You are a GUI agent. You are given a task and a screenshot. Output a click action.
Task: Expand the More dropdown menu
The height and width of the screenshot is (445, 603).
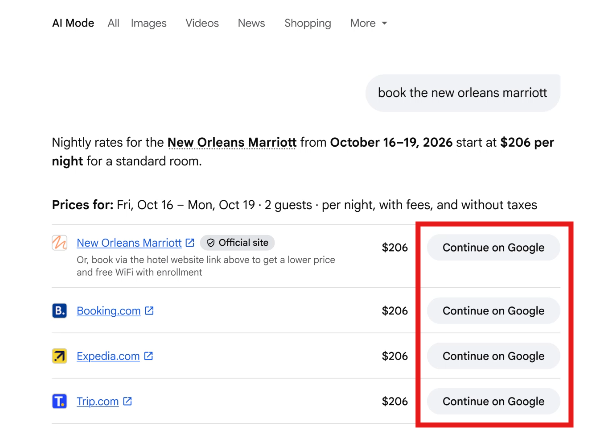[368, 23]
